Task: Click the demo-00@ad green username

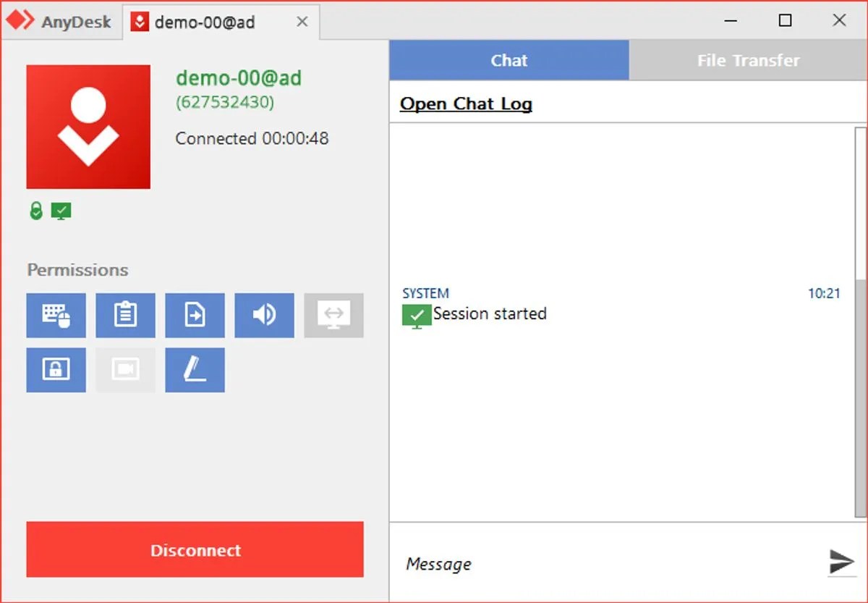Action: (x=239, y=77)
